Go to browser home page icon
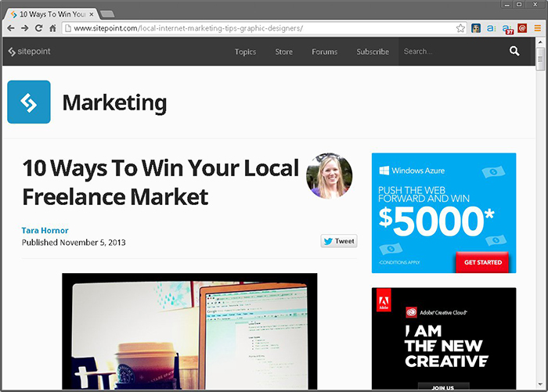This screenshot has height=392, width=548. pyautogui.click(x=53, y=28)
